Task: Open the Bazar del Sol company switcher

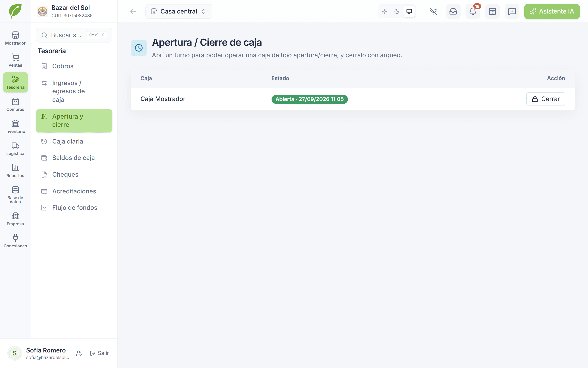Action: [74, 11]
